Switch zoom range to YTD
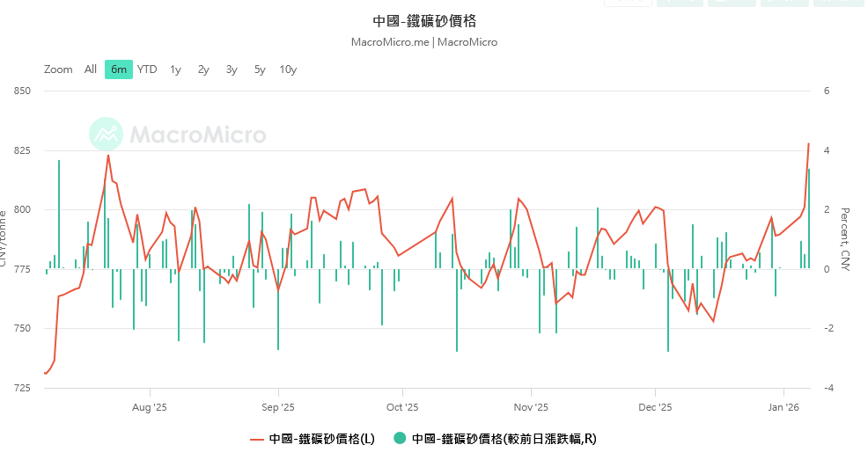 click(x=147, y=69)
